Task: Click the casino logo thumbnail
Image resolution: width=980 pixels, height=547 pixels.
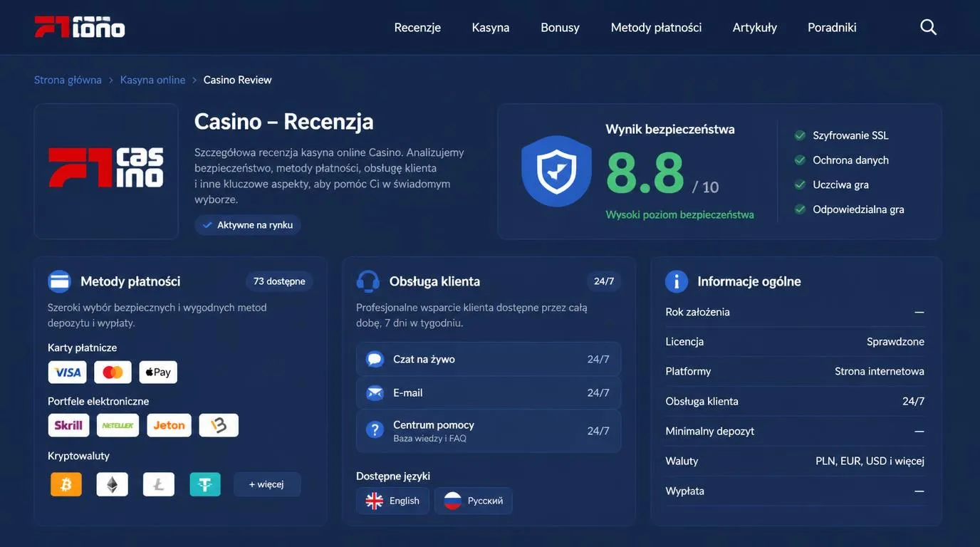Action: pos(106,171)
